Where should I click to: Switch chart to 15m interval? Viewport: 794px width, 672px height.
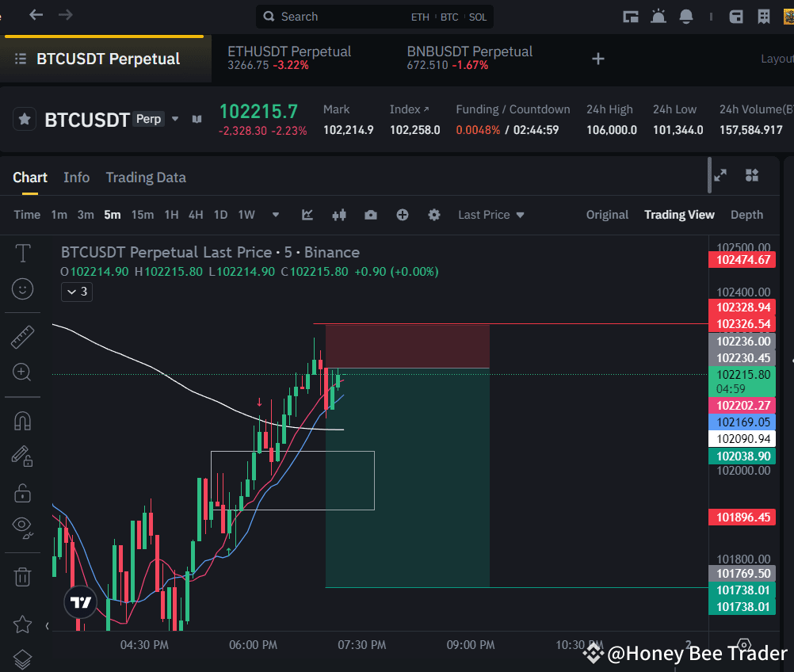pyautogui.click(x=143, y=215)
